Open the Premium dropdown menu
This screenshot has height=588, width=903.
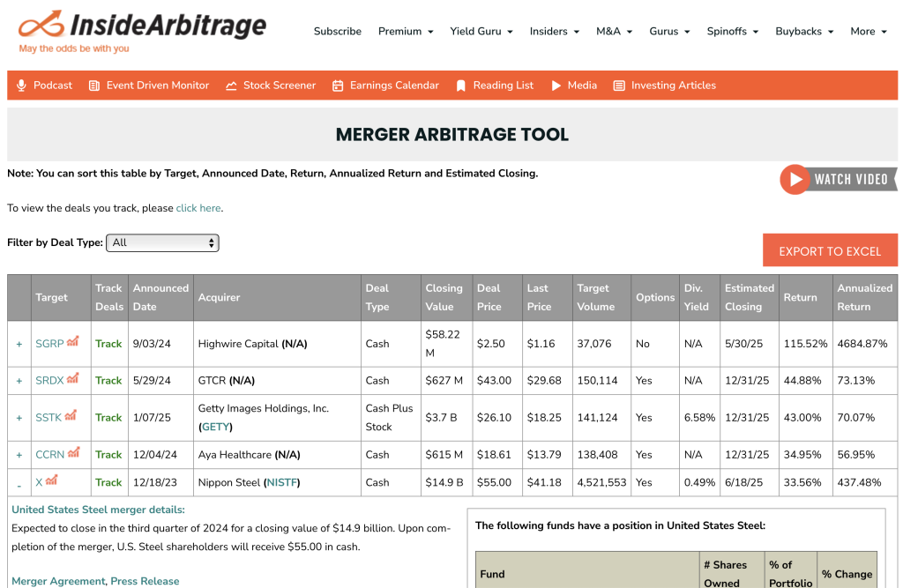pos(406,31)
